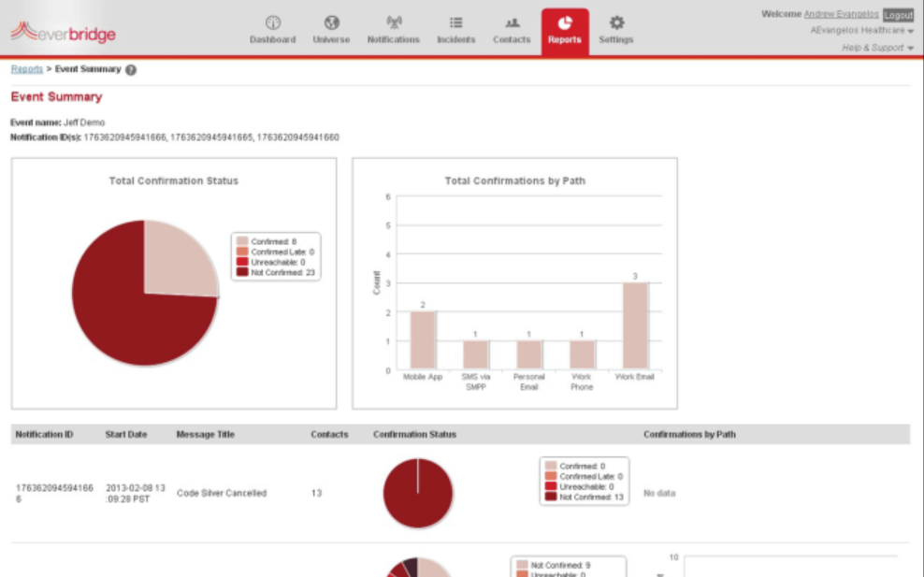The width and height of the screenshot is (924, 577).
Task: Open the Dashboard icon in navigation
Action: pos(272,23)
